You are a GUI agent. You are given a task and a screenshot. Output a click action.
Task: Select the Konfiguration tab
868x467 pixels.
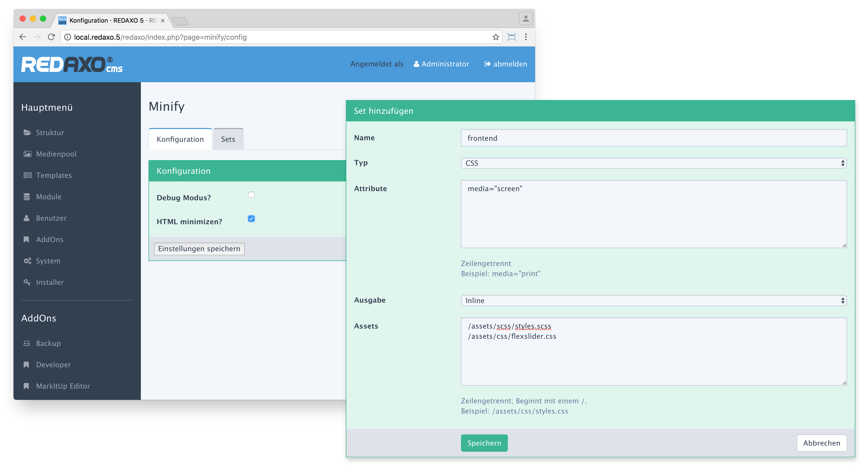[x=180, y=139]
